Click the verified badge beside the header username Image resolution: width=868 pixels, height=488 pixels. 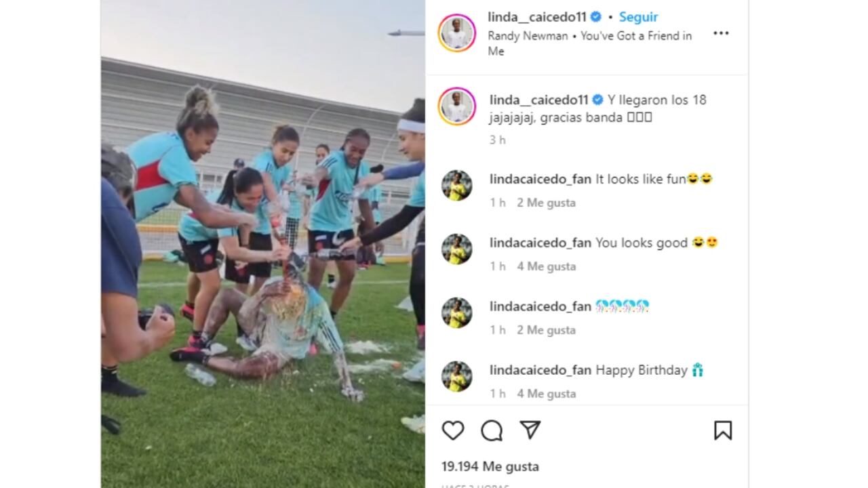click(x=595, y=17)
